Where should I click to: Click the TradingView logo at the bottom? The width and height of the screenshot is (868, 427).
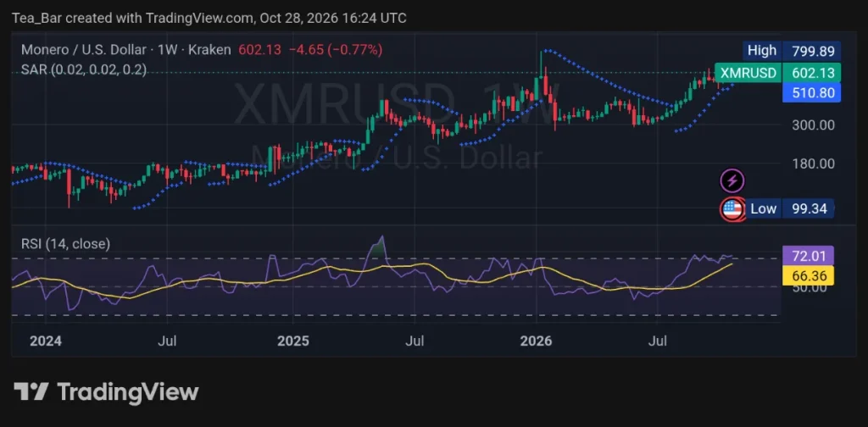pyautogui.click(x=106, y=392)
